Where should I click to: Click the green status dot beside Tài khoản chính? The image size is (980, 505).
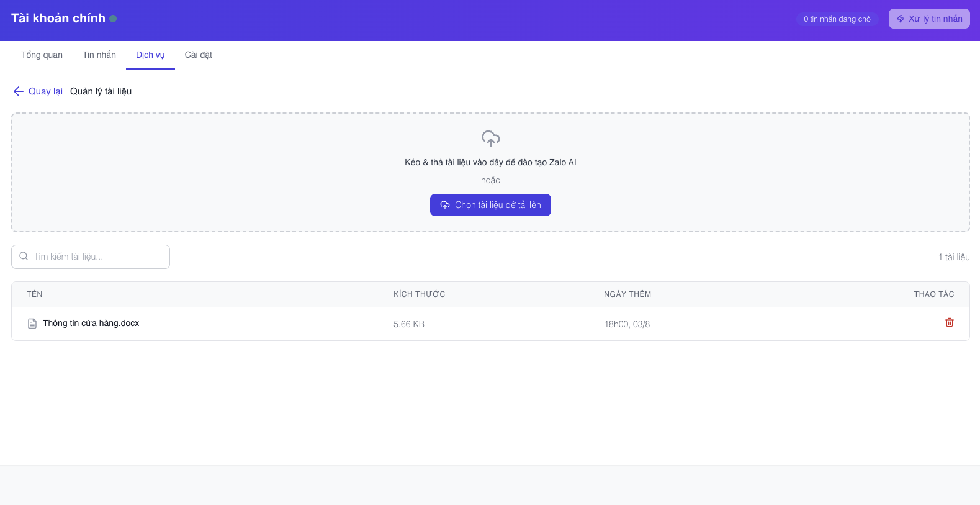point(113,19)
